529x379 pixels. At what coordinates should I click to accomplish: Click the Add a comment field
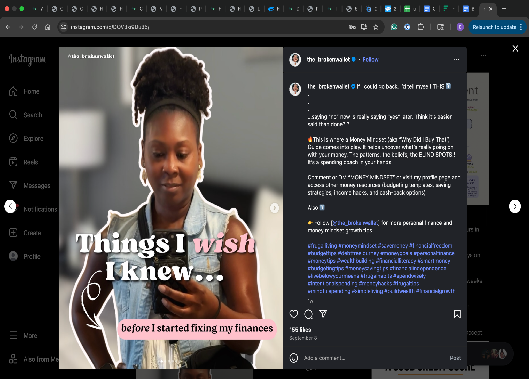tap(373, 358)
